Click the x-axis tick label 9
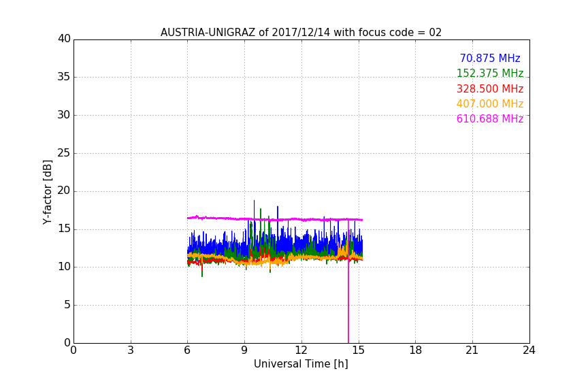588x392 pixels. point(244,350)
